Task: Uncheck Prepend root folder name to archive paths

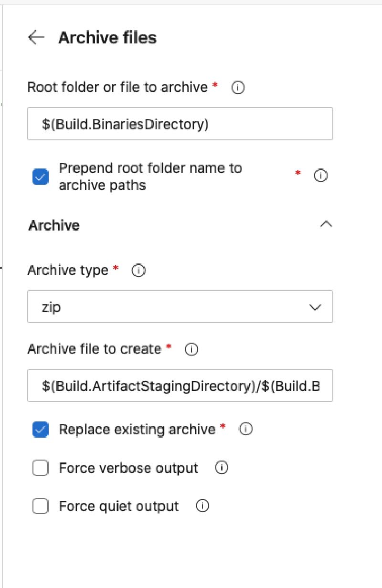Action: click(41, 177)
